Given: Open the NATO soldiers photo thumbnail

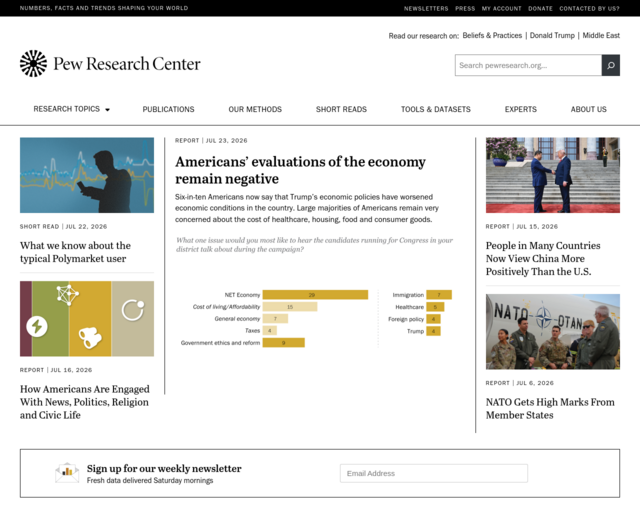Looking at the screenshot, I should (553, 332).
